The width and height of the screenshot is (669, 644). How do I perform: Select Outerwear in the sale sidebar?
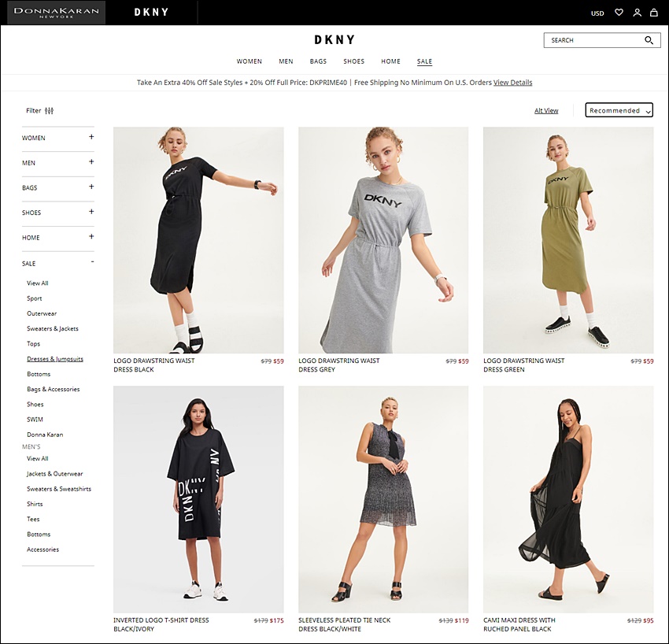click(42, 313)
